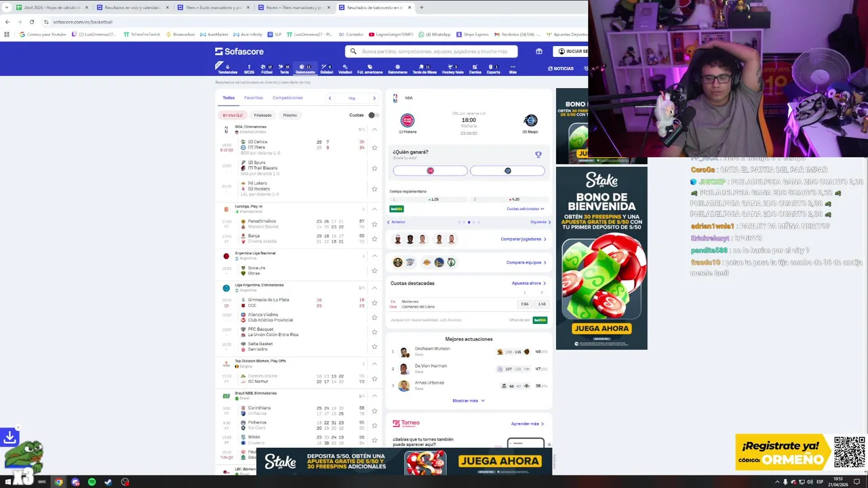Viewport: 868px width, 488px height.
Task: Click trophy icon in ¿Quién ganará? card
Action: [538, 155]
